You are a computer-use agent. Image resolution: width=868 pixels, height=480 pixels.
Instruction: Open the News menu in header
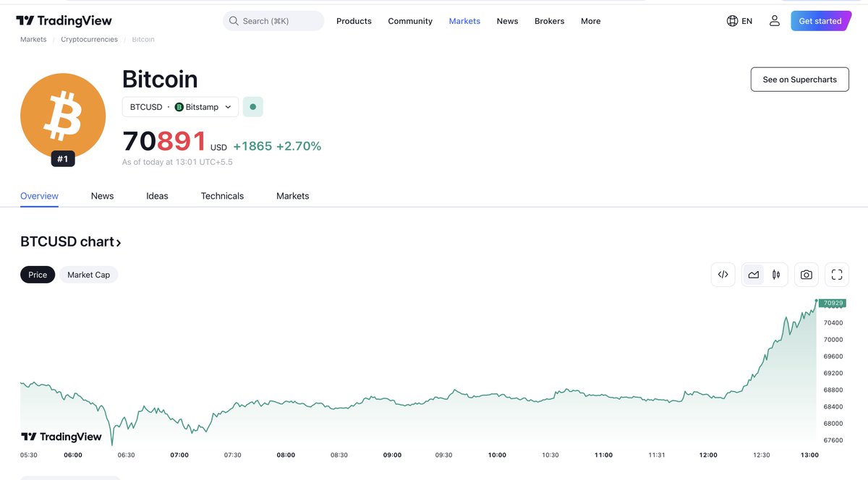point(507,21)
